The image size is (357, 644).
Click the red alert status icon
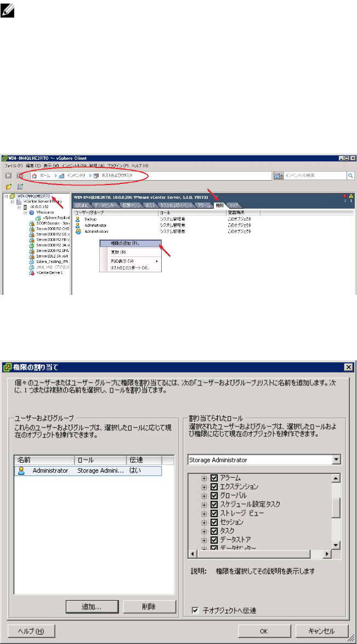point(345,197)
